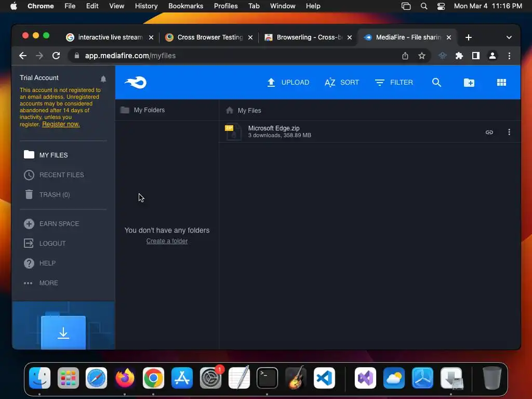Open Visual Studio Code from the Dock
This screenshot has width=532, height=399.
[324, 378]
